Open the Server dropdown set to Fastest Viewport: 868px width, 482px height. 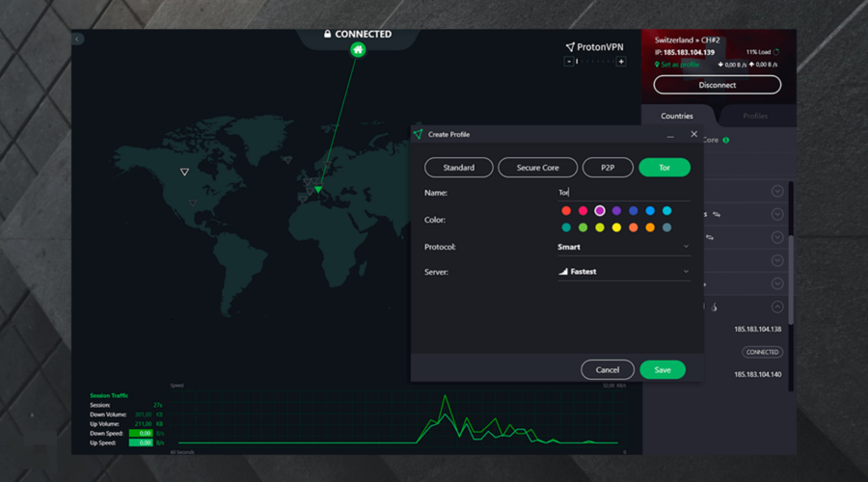pos(624,272)
